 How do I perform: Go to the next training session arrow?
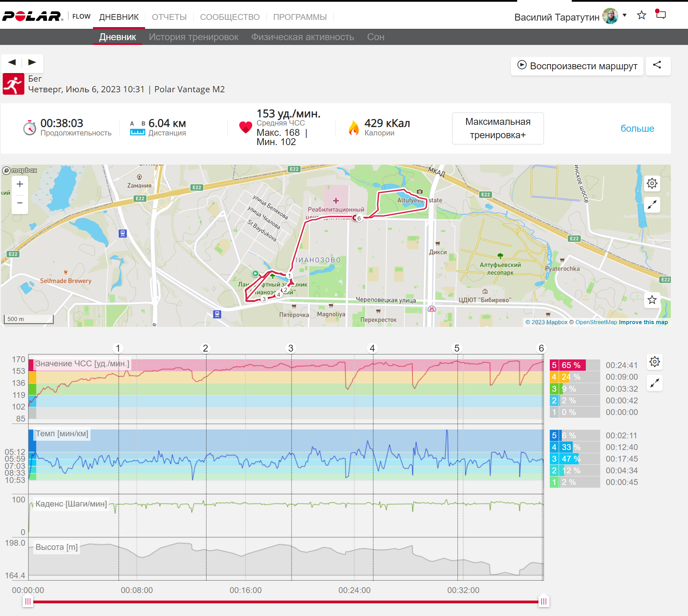coord(32,62)
